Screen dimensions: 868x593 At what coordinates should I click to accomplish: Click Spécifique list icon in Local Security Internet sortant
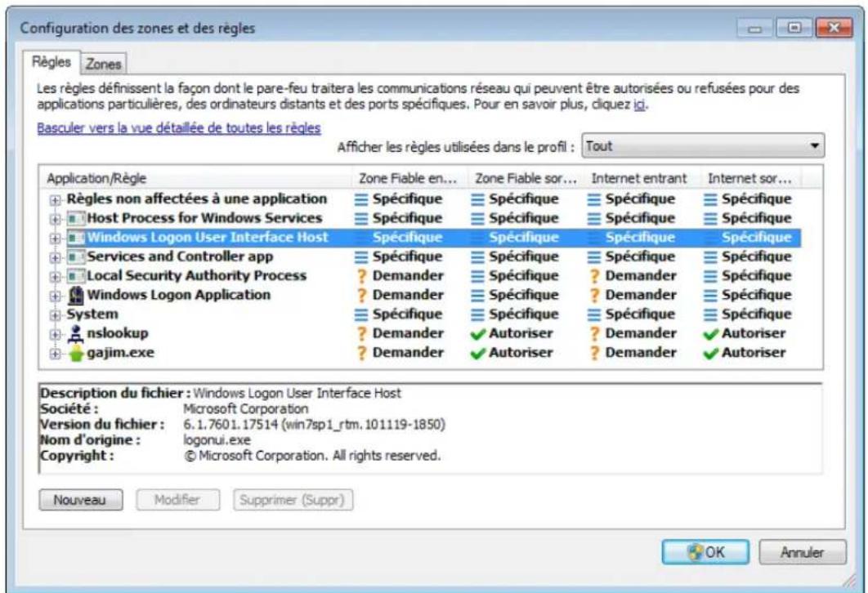[710, 276]
